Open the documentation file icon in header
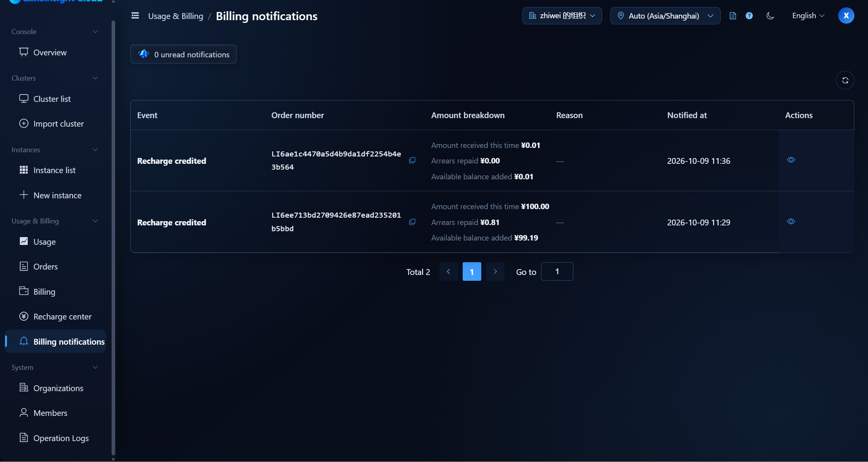Image resolution: width=868 pixels, height=462 pixels. (732, 15)
